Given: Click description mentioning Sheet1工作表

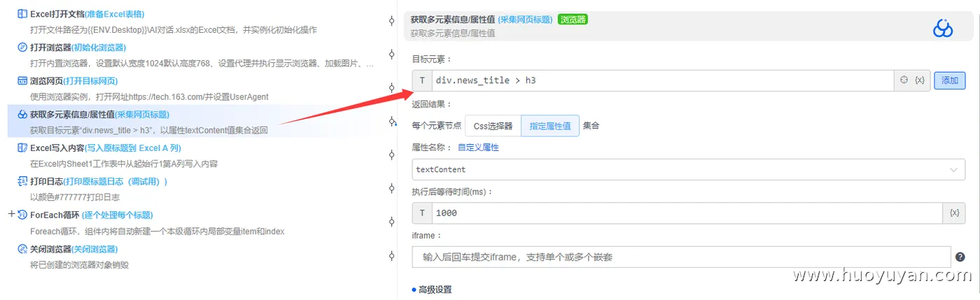Looking at the screenshot, I should [124, 164].
